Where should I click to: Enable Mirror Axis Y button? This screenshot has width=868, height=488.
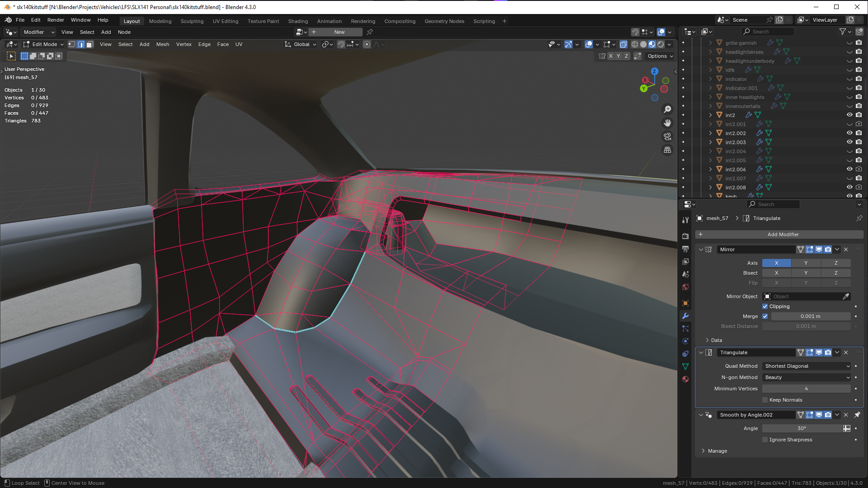(x=806, y=263)
